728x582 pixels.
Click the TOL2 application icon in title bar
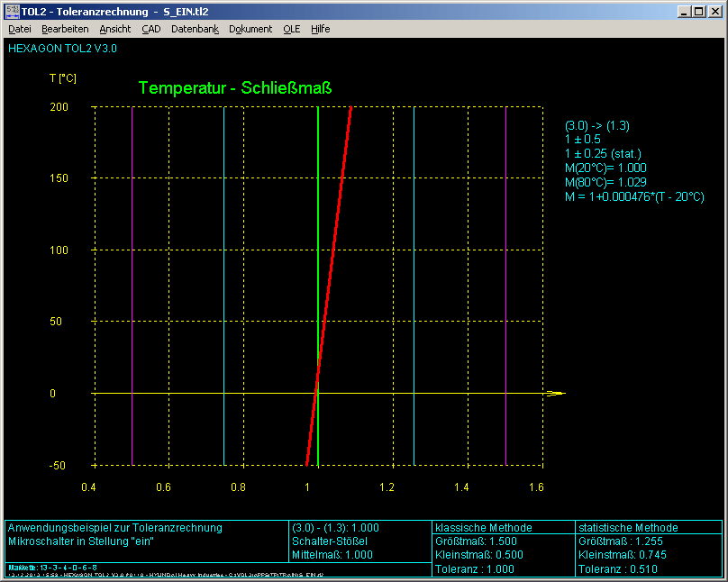click(x=12, y=11)
